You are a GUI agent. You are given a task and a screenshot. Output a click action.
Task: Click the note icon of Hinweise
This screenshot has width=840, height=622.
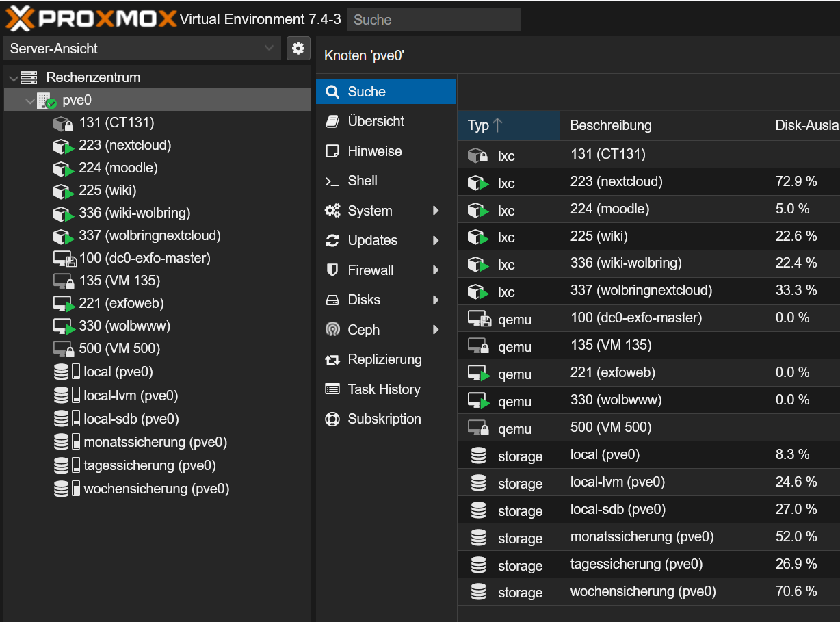point(332,151)
